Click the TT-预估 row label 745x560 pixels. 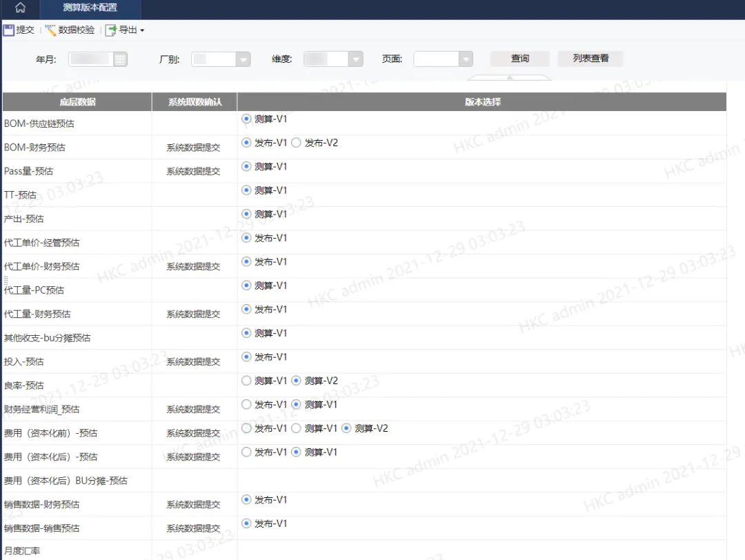tap(20, 194)
